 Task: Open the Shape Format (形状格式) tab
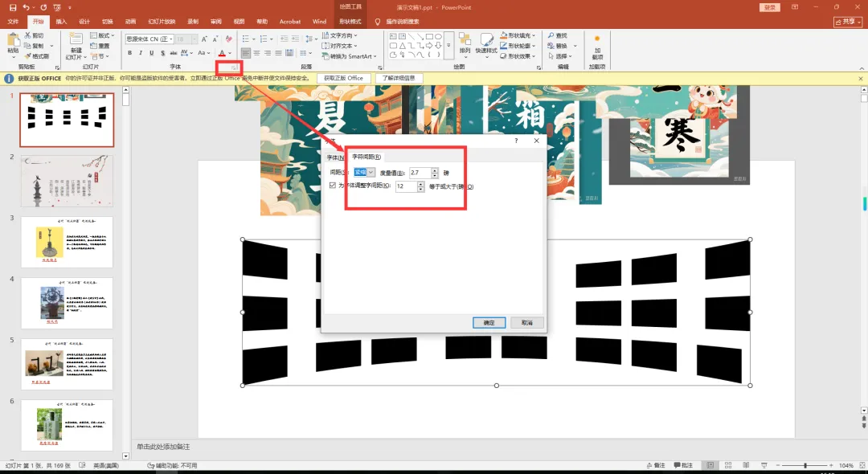point(350,22)
